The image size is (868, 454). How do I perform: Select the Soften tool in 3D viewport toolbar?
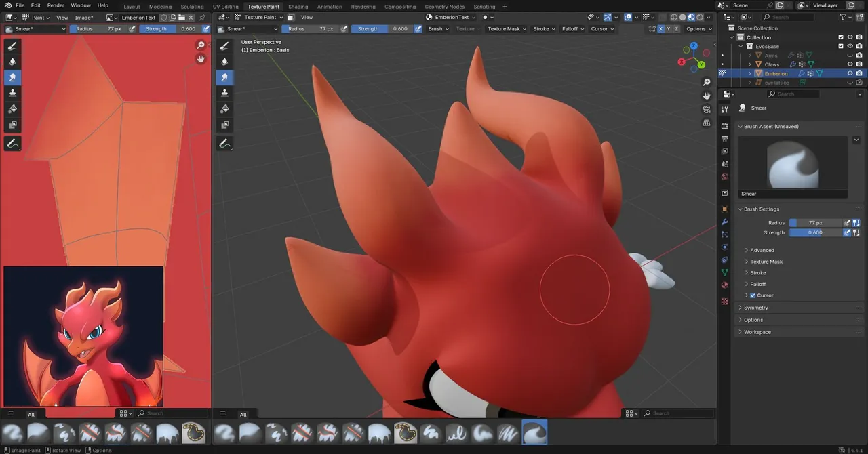point(224,61)
